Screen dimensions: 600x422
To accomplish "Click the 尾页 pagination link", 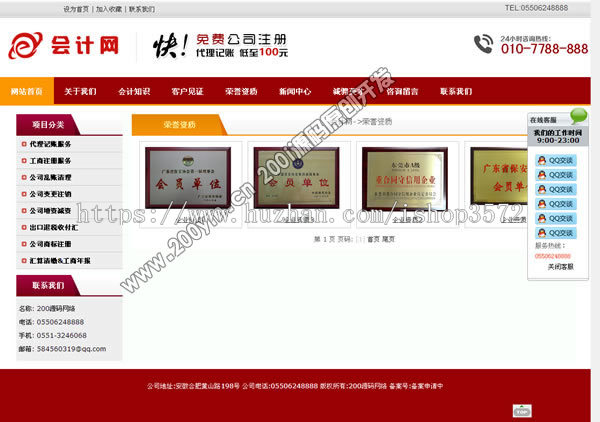I will (388, 239).
